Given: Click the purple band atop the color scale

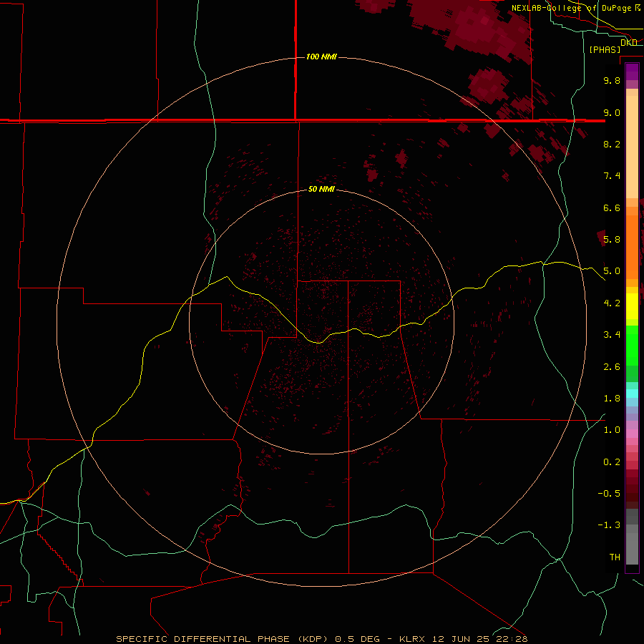Looking at the screenshot, I should click(x=632, y=72).
